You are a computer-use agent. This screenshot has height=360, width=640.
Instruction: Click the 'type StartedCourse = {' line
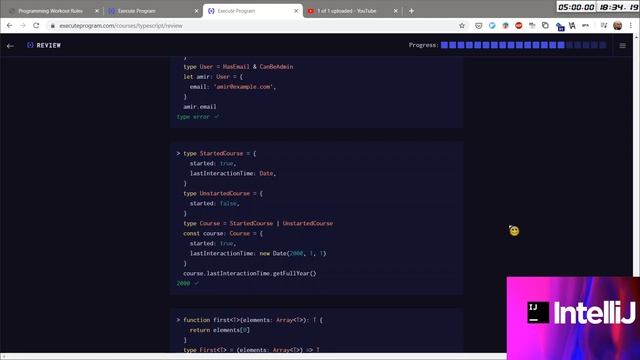(x=220, y=153)
